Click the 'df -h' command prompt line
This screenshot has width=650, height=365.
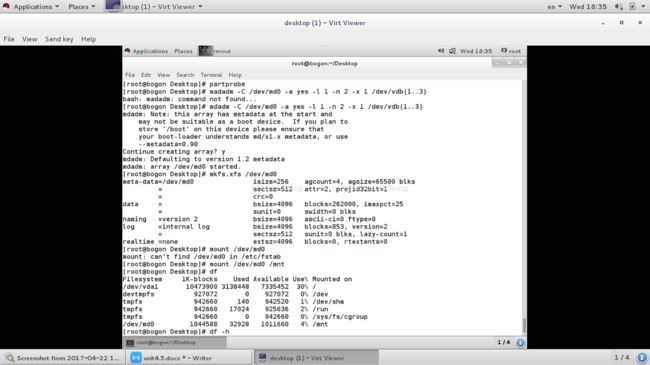coord(176,332)
